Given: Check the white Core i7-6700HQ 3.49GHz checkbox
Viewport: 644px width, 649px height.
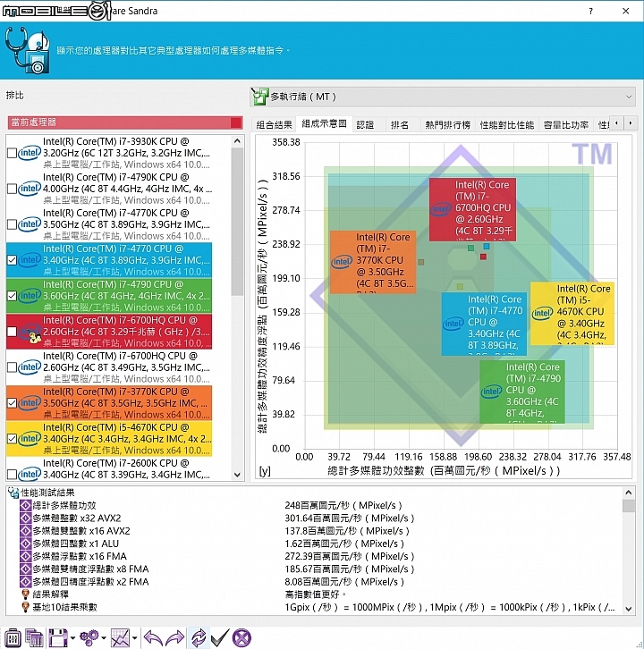Looking at the screenshot, I should [x=12, y=367].
